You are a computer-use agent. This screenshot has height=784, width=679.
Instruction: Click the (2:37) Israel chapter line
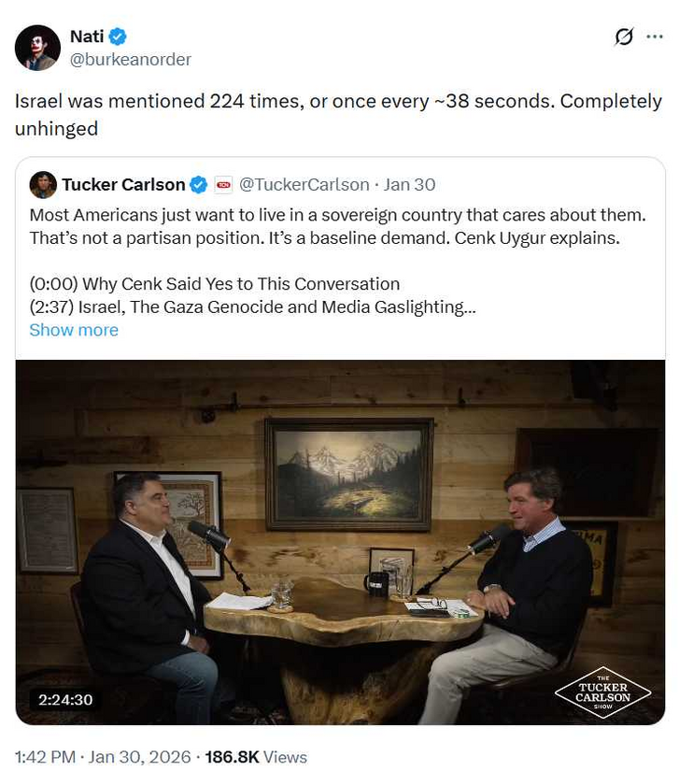tap(252, 306)
